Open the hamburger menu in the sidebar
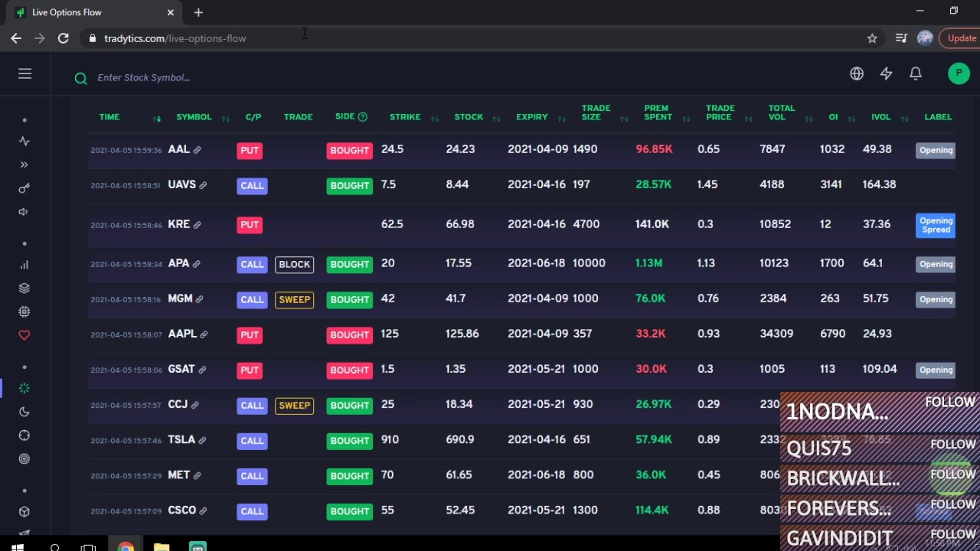This screenshot has height=551, width=980. [x=25, y=73]
